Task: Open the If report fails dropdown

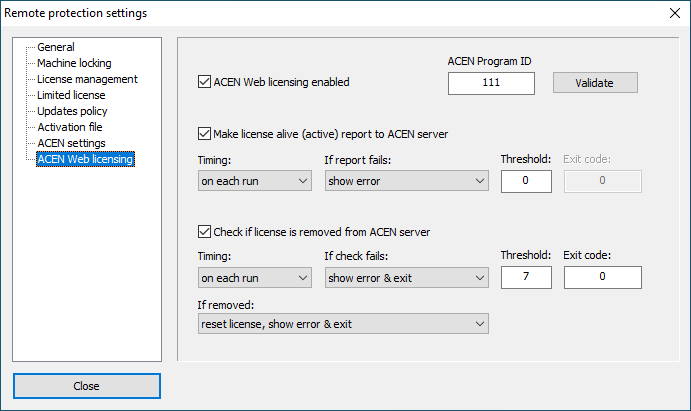Action: (x=407, y=181)
